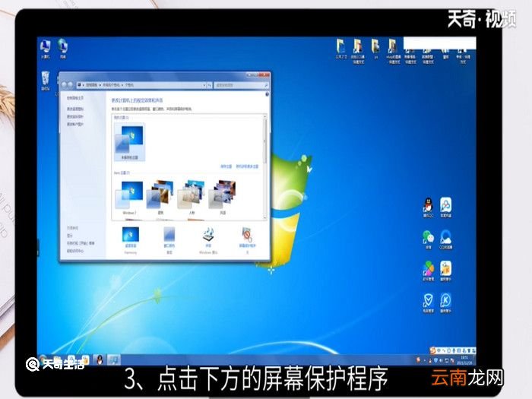Open the Tencent PC Manager shield icon

tap(428, 302)
